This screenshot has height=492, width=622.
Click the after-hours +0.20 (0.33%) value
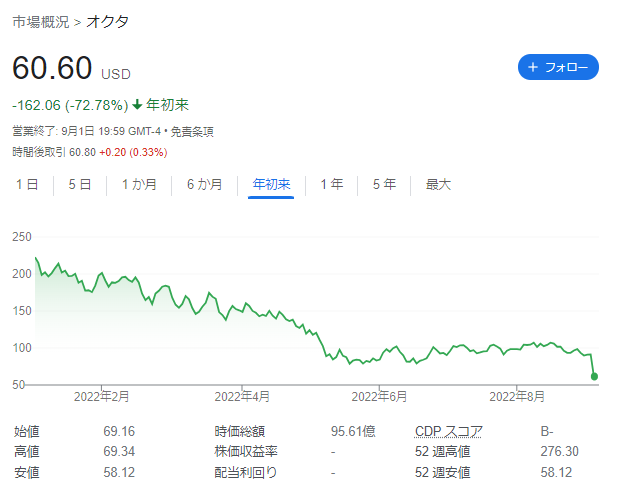[133, 152]
